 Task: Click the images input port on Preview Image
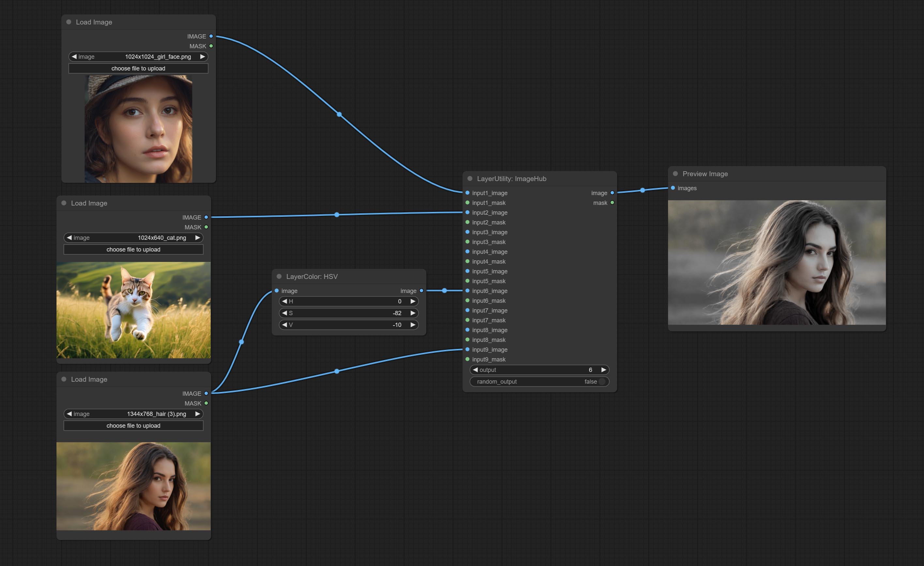[x=673, y=188]
